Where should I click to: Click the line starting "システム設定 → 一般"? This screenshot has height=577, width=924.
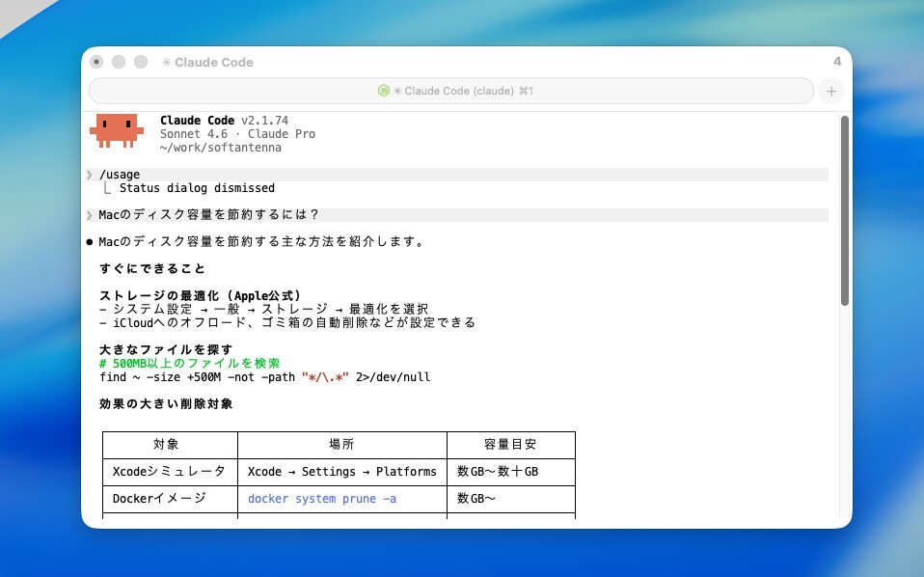[x=264, y=309]
